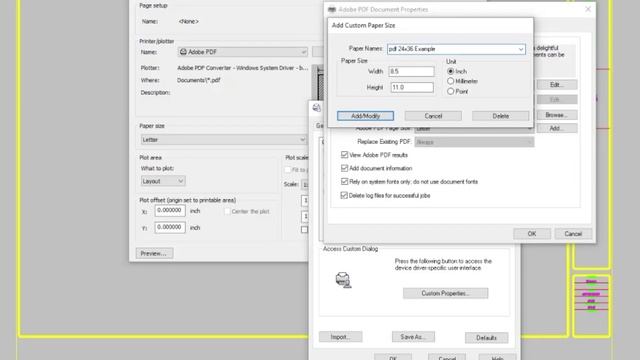Click the Defaults button
The height and width of the screenshot is (360, 640).
coord(487,338)
